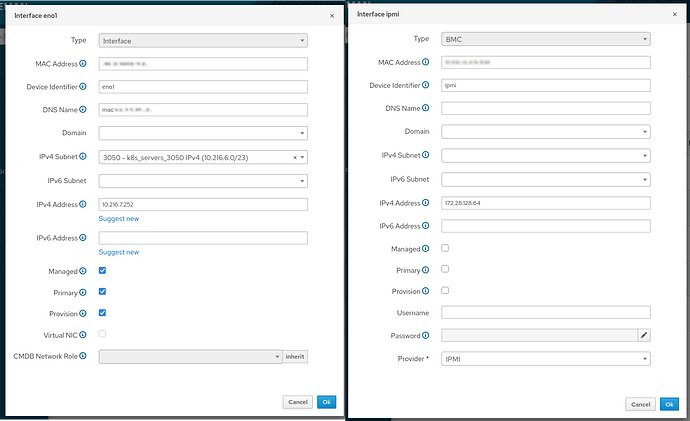Click DNS Name info icon in eno1 dialog
Viewport: 690px width, 421px height.
(83, 110)
